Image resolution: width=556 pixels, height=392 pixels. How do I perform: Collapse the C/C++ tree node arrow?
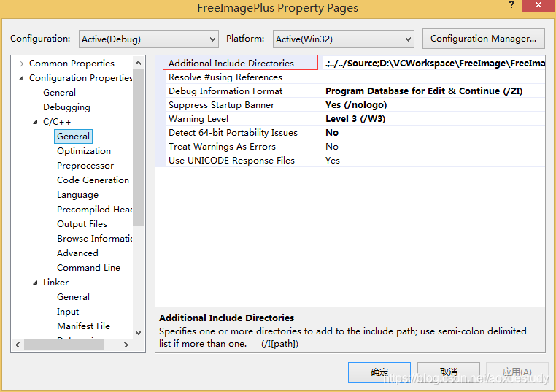pos(35,122)
